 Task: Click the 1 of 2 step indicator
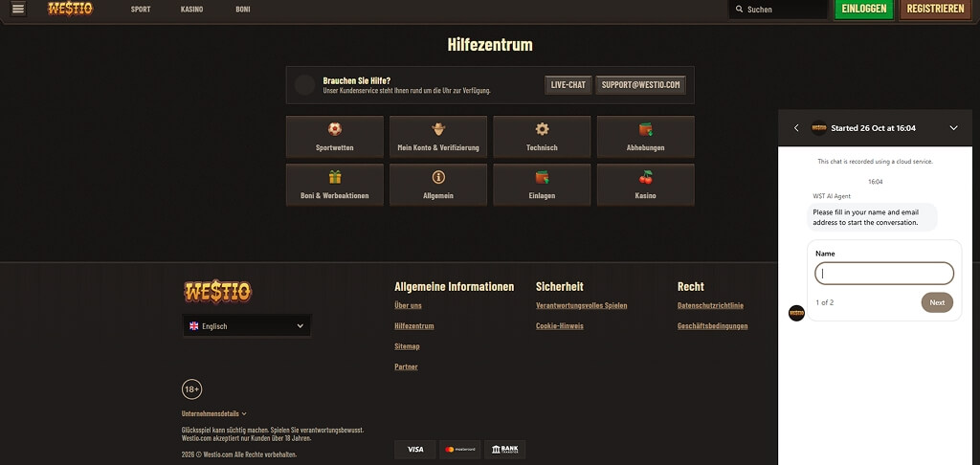pyautogui.click(x=824, y=302)
